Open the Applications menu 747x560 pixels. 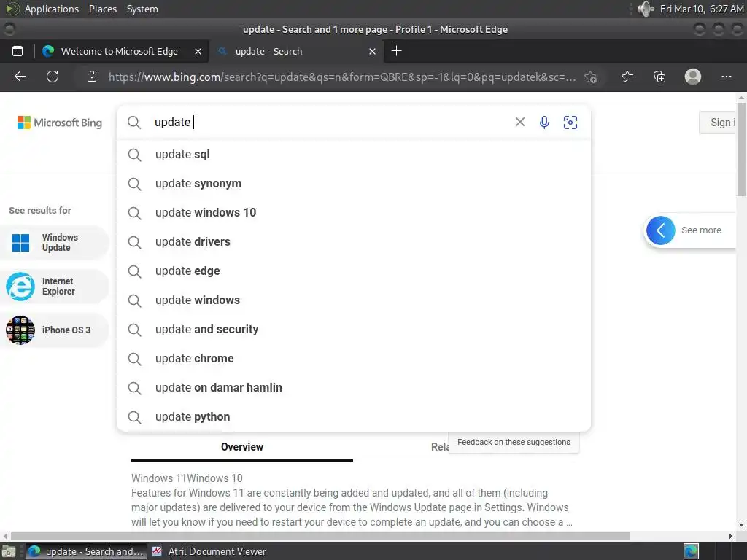coord(52,9)
